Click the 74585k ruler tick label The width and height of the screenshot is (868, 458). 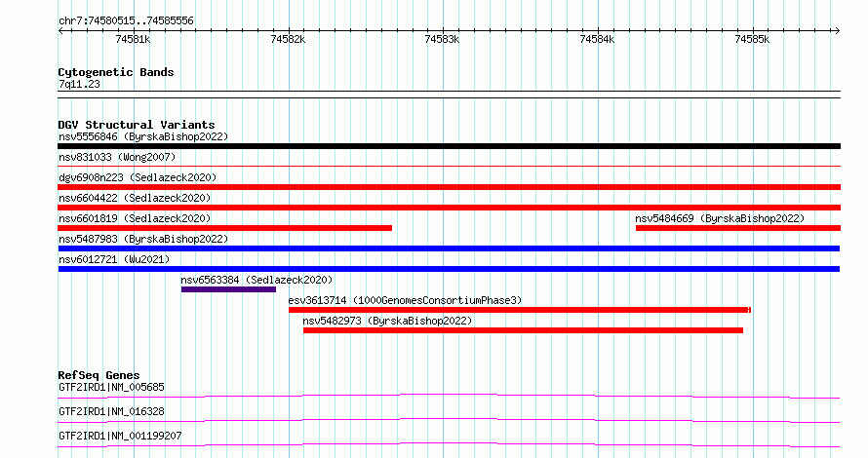pyautogui.click(x=752, y=39)
